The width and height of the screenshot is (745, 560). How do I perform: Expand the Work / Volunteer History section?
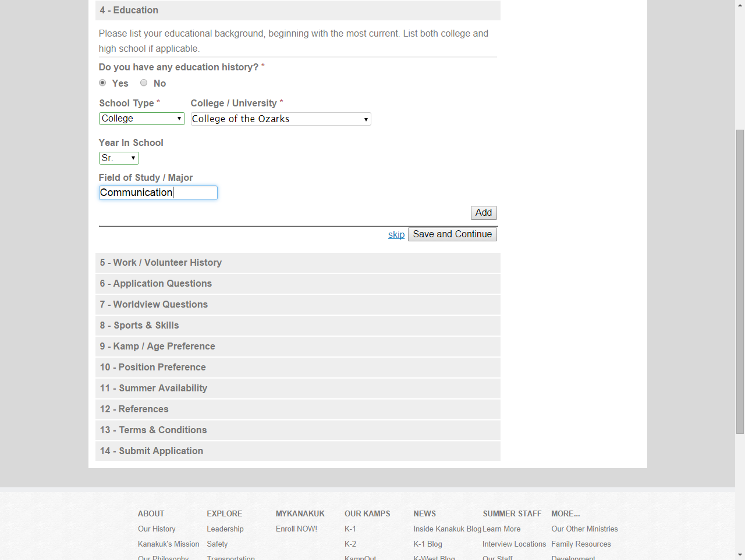[161, 263]
